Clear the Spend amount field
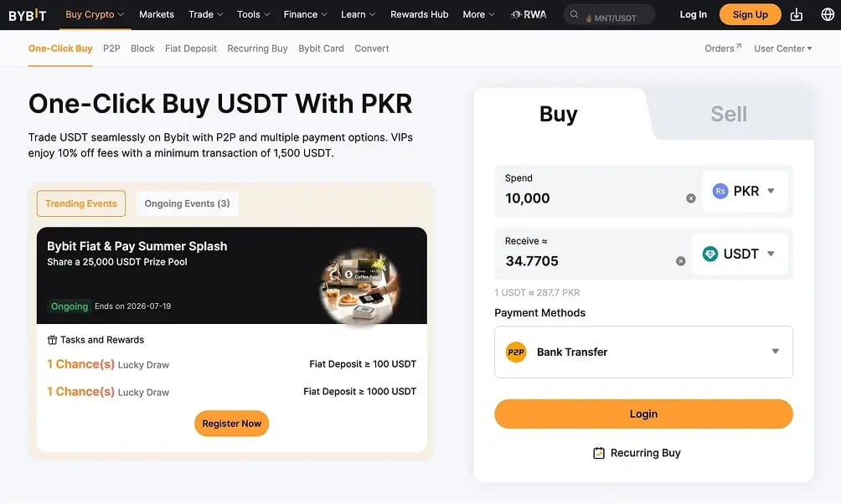The width and height of the screenshot is (841, 504). (691, 198)
